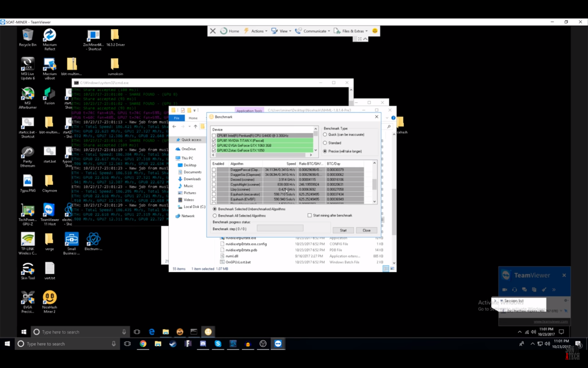
Task: Show hidden icons in the local system tray
Action: 532,344
